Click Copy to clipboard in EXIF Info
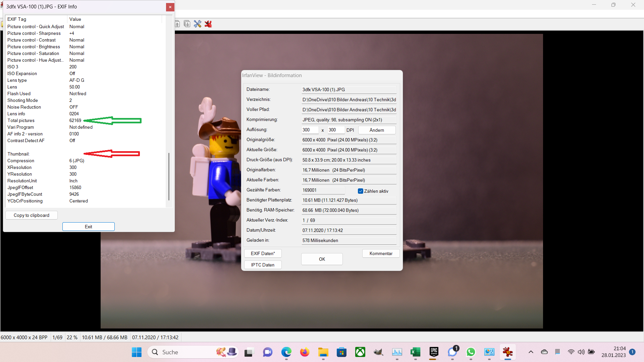 tap(32, 215)
